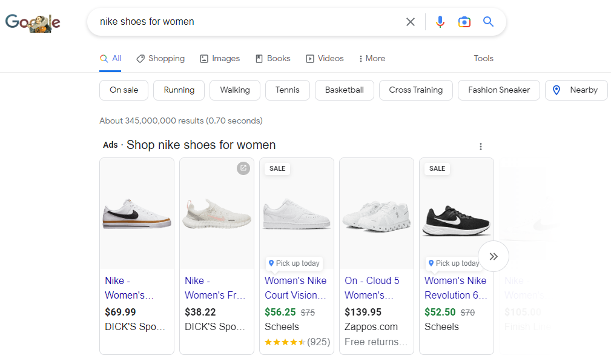The width and height of the screenshot is (611, 364).
Task: Switch to the Books tab
Action: (x=272, y=59)
